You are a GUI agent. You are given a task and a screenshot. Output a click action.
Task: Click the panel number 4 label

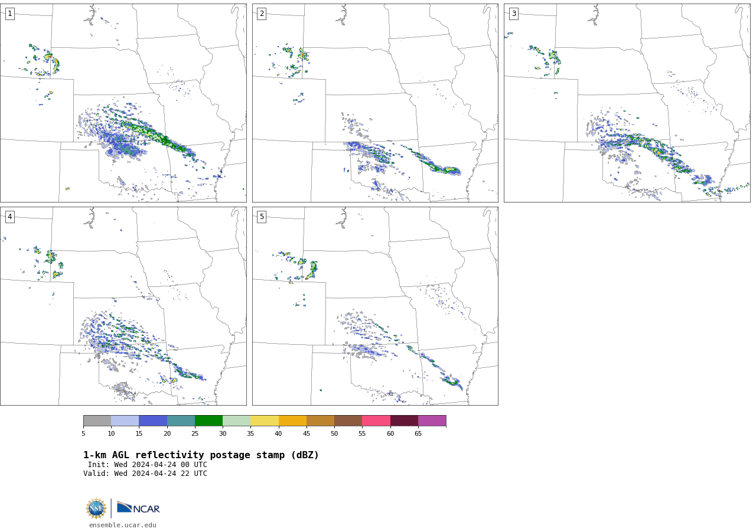point(9,217)
